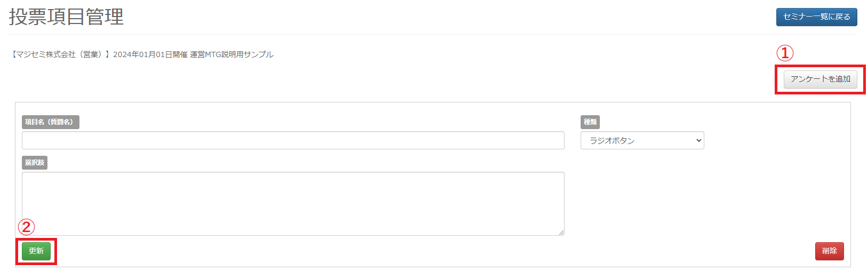
Task: Click the 運営MTG説明用サンプル seminar name text
Action: 231,54
